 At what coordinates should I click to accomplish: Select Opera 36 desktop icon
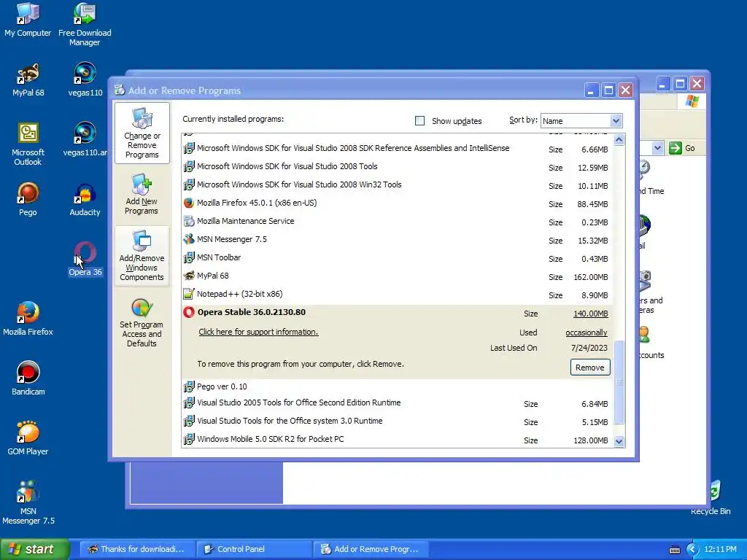[85, 259]
